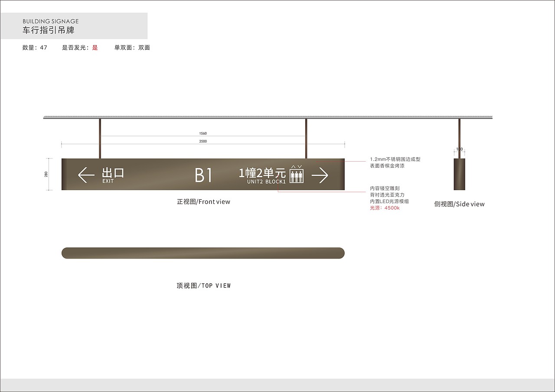Click the 1560 dimension value
Viewport: 555px width, 392px height.
pyautogui.click(x=203, y=133)
